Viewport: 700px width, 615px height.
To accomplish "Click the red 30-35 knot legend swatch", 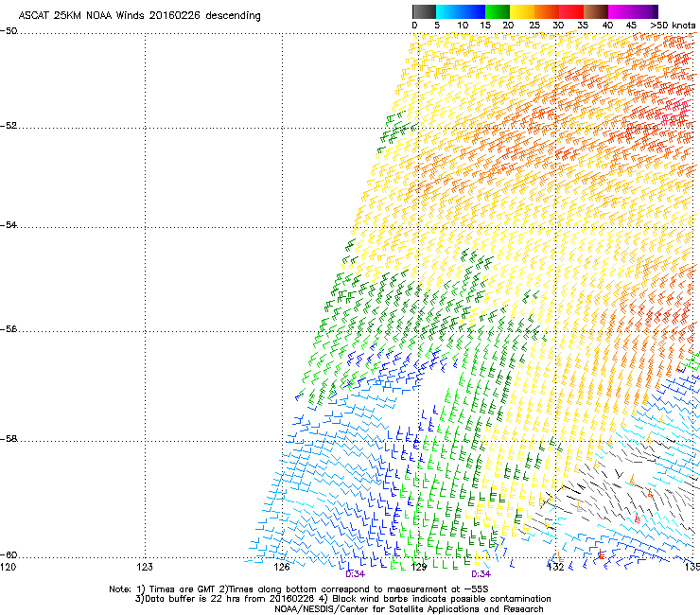I will pyautogui.click(x=571, y=11).
